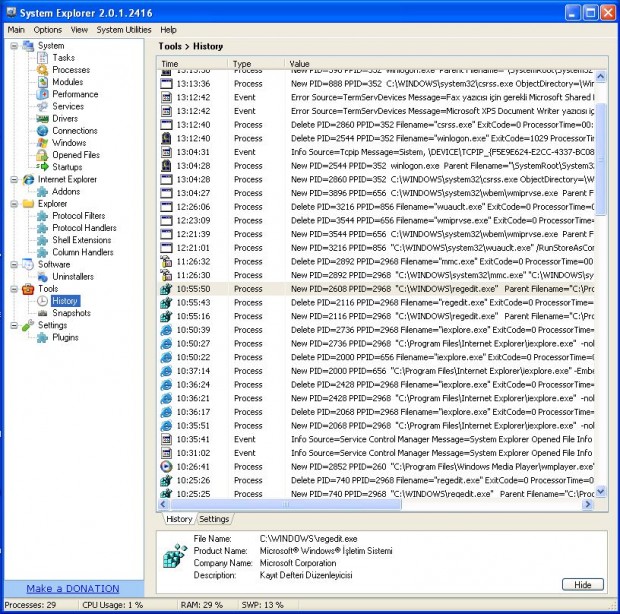The image size is (620, 614).
Task: Select the 10:37:14 iexplore.exe process row
Action: (376, 371)
